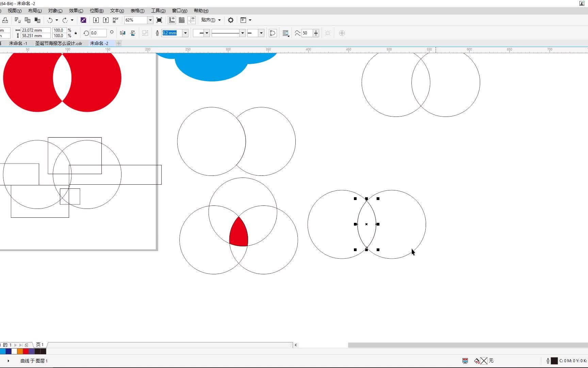Image resolution: width=588 pixels, height=368 pixels.
Task: Open the 视图(V) menu
Action: (x=15, y=11)
